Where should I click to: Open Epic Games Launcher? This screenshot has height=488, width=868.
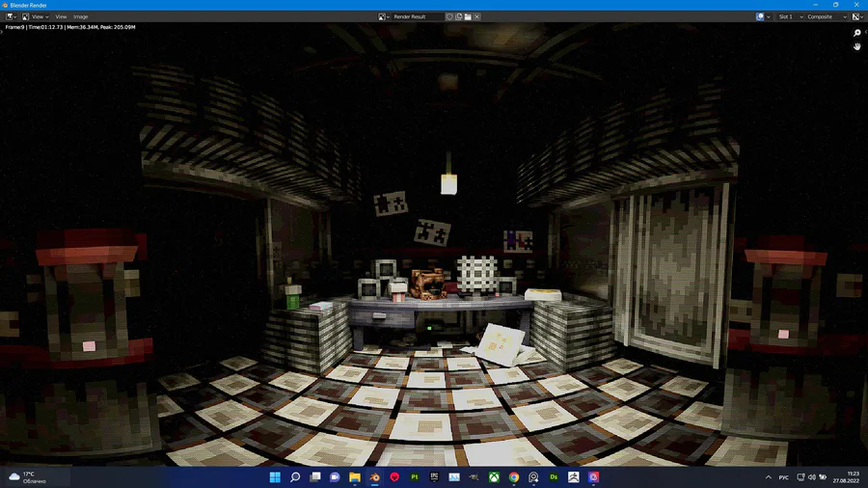pyautogui.click(x=435, y=477)
